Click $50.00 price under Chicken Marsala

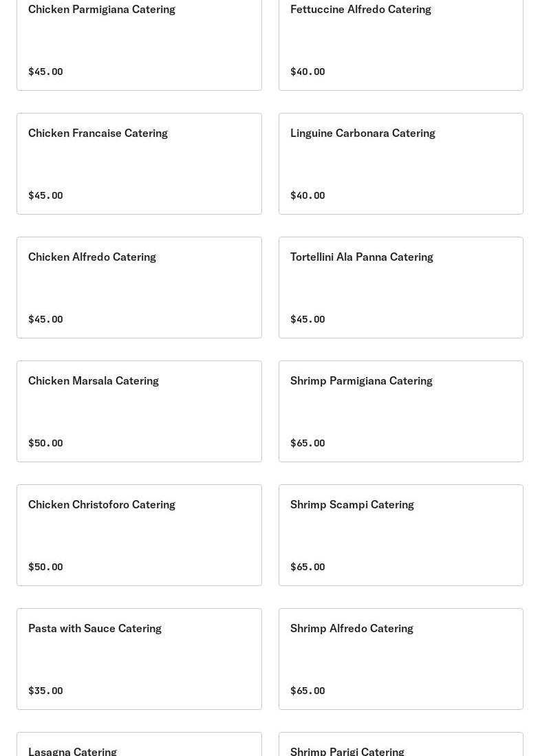(45, 443)
